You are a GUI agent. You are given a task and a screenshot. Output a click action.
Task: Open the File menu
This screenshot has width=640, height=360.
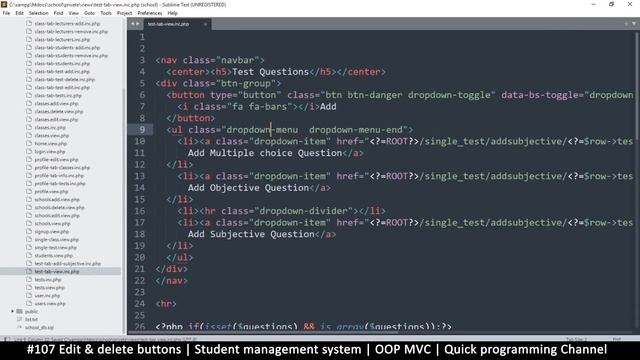(6, 13)
